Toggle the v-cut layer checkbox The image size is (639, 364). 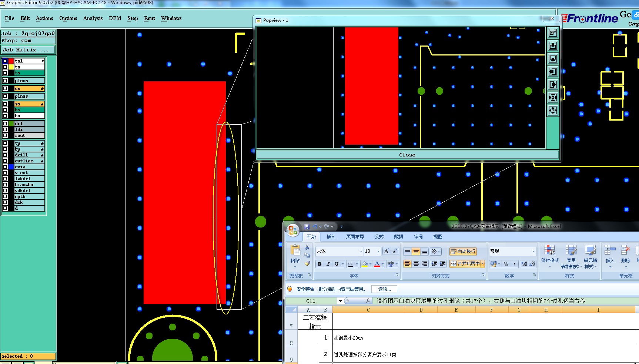click(x=5, y=173)
